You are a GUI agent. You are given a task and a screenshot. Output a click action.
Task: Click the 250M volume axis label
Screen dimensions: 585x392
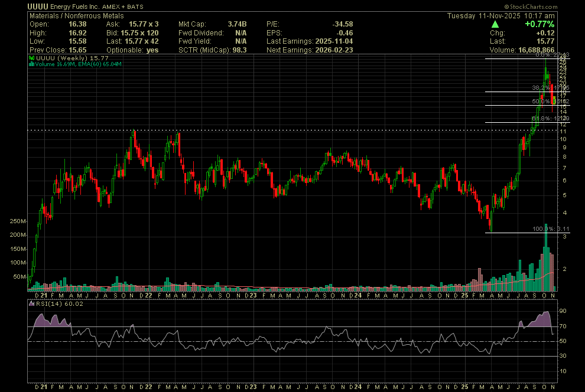coord(18,221)
